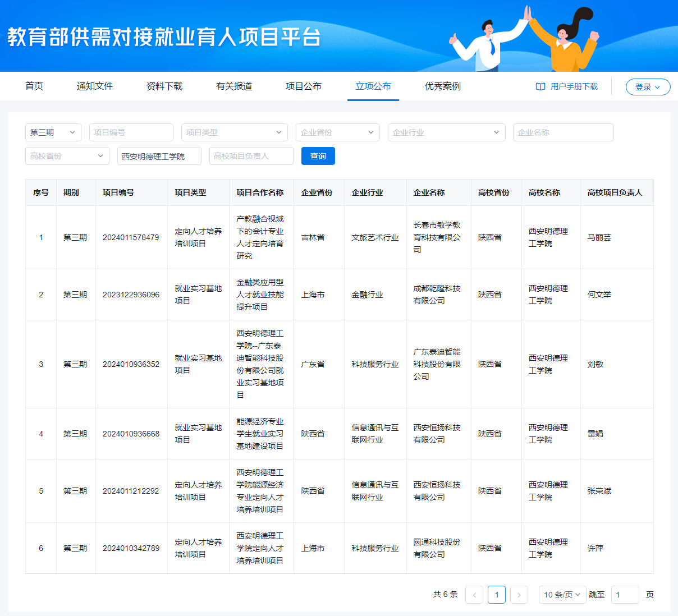The image size is (678, 616).
Task: Open 用户手册下载 link
Action: [574, 86]
